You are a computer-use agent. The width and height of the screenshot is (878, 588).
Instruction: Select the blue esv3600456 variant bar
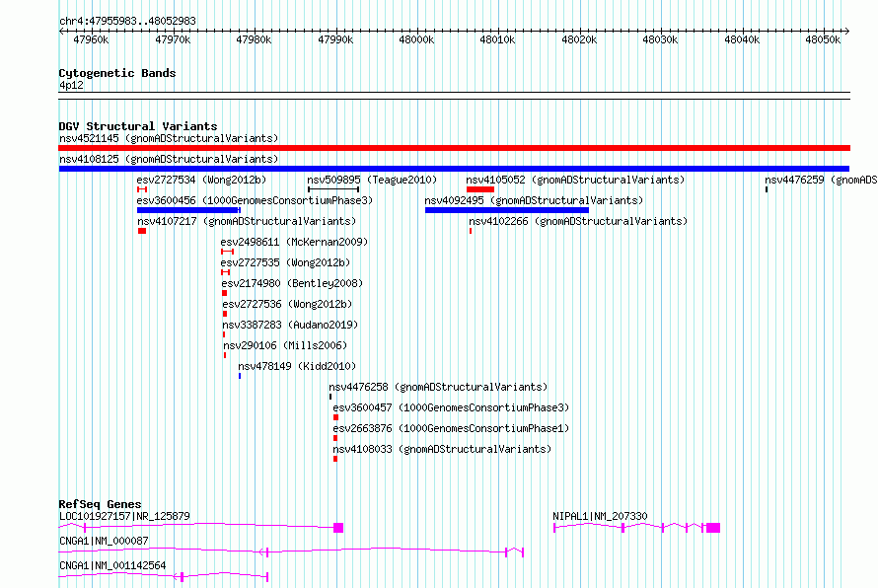[x=188, y=210]
